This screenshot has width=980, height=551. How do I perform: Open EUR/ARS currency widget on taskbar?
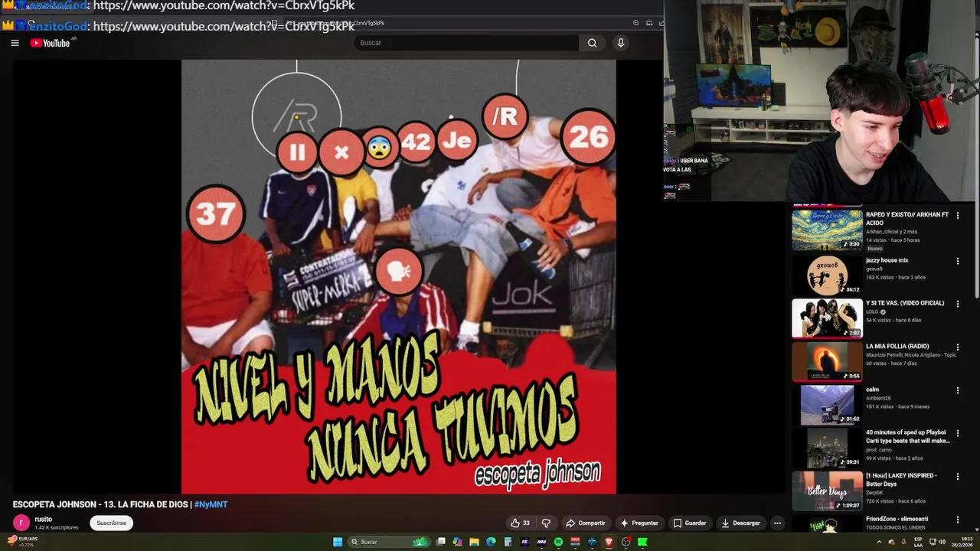[21, 541]
